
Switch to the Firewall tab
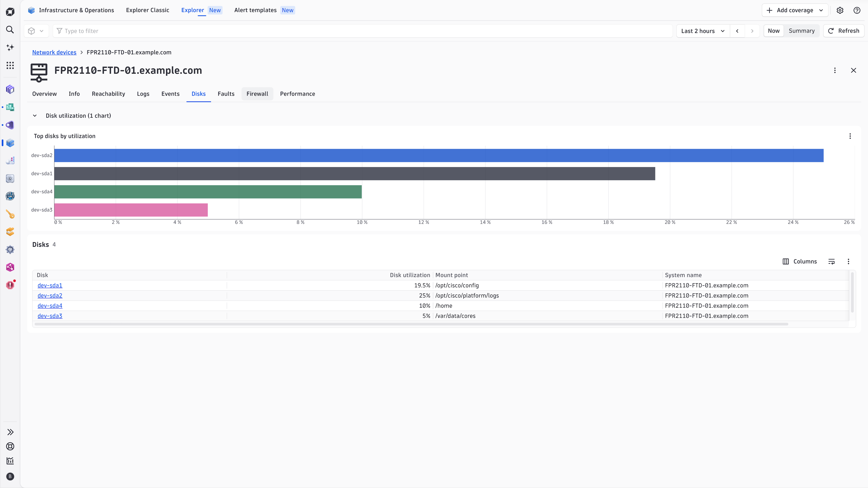257,94
